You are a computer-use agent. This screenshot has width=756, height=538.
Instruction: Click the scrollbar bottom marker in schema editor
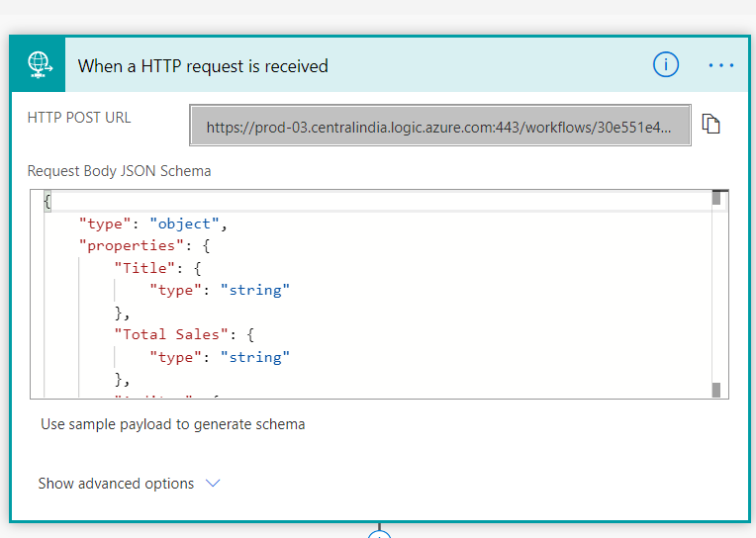716,390
